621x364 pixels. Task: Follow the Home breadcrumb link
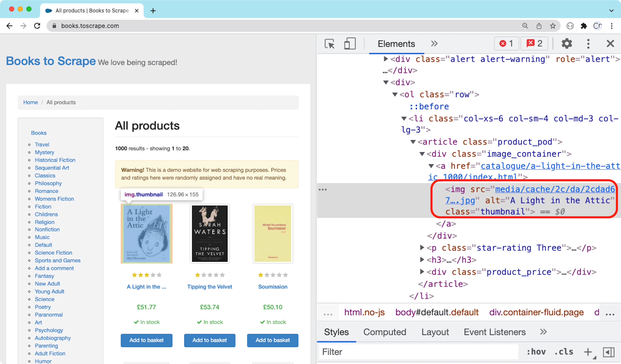[x=31, y=102]
